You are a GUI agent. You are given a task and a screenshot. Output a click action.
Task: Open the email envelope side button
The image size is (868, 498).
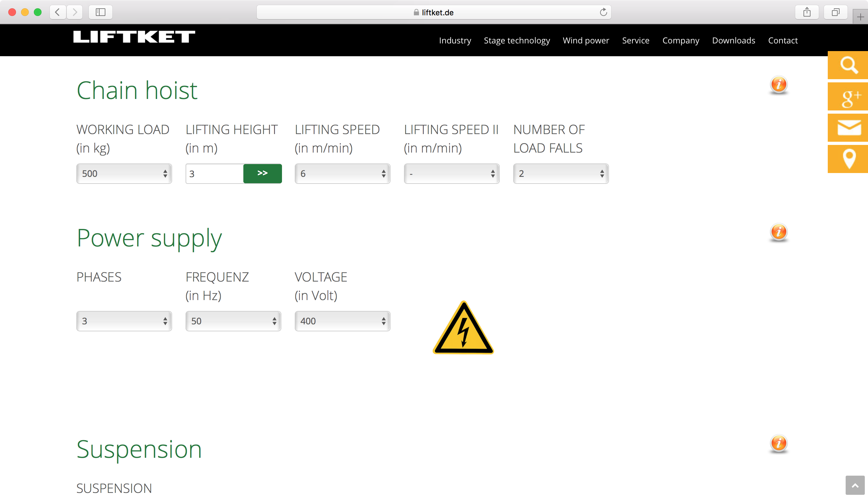click(x=848, y=128)
